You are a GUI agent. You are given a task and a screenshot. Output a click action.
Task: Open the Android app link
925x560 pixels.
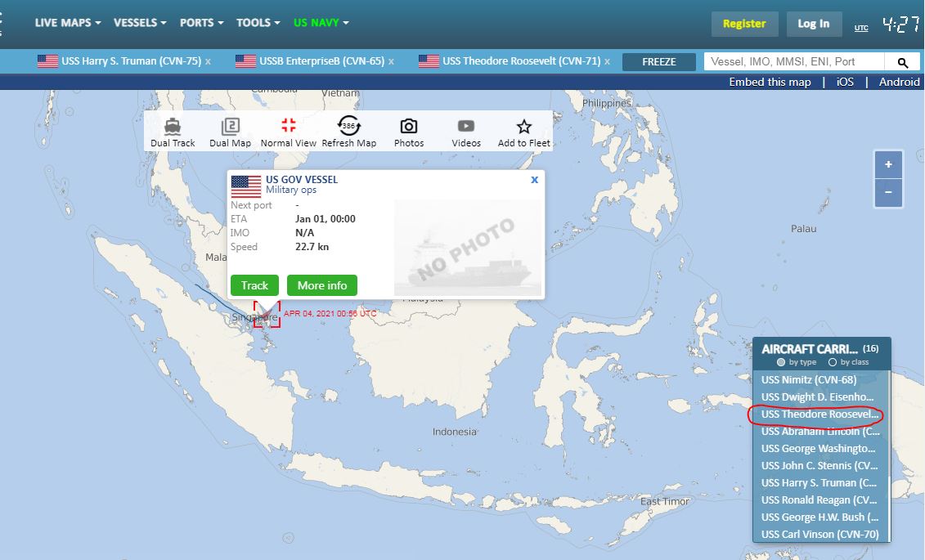coord(899,82)
